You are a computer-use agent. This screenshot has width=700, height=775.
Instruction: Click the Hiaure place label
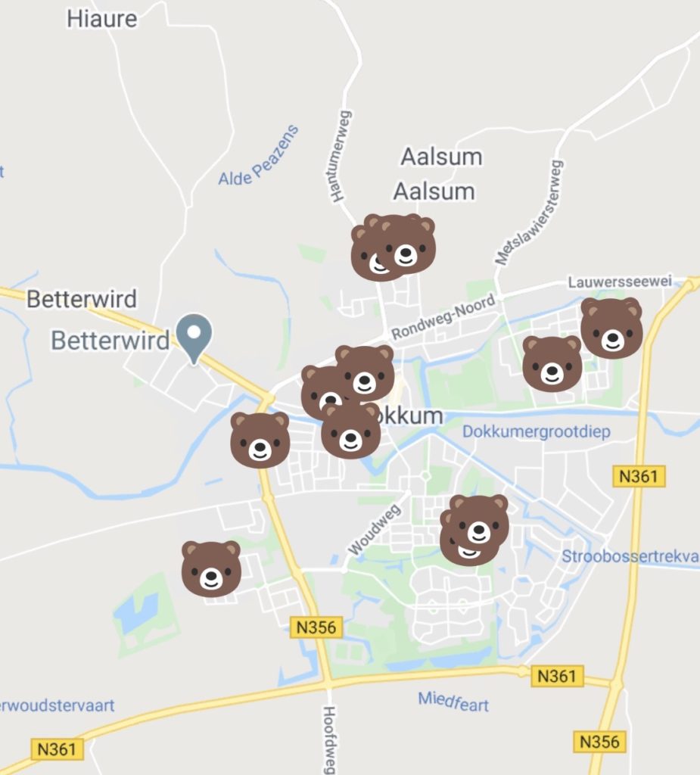click(x=102, y=19)
